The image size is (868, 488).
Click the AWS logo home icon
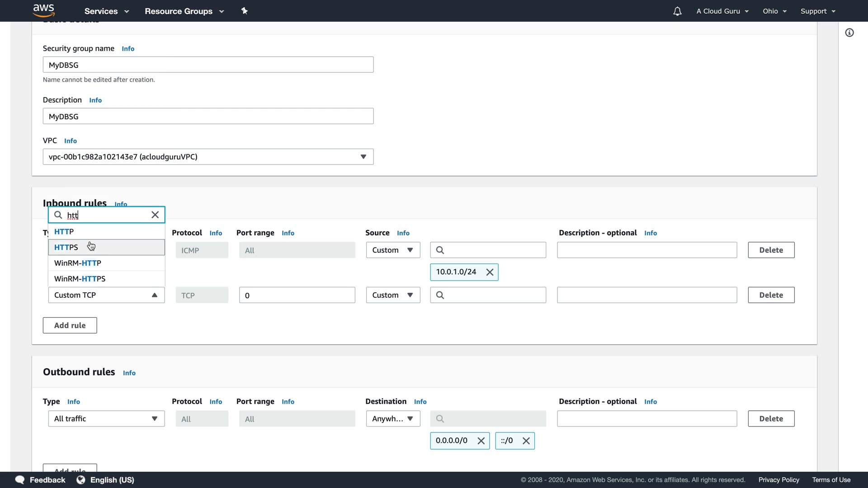click(x=43, y=10)
